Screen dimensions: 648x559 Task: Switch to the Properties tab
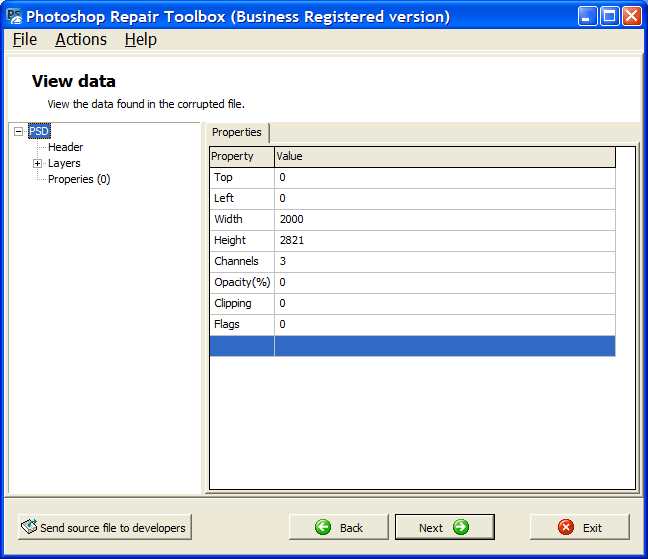pyautogui.click(x=237, y=132)
